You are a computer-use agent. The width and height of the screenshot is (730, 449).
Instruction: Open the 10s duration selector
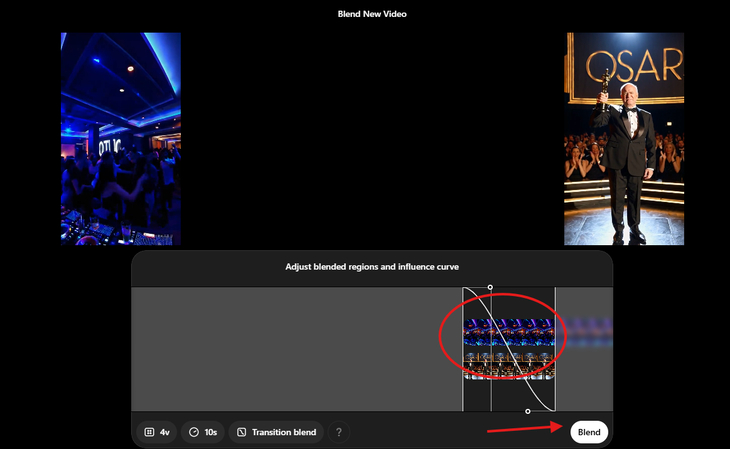click(x=203, y=432)
